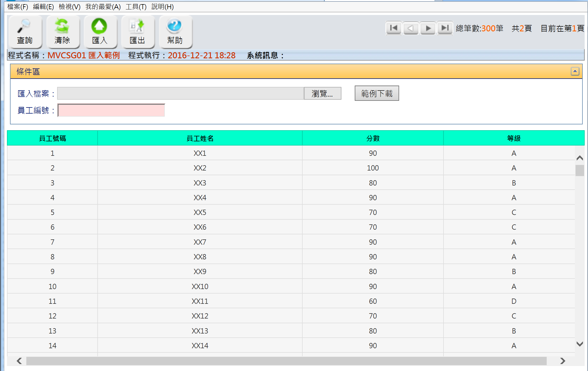Select the XX9 name cell
Screen dimensions: 588x371
(x=200, y=271)
